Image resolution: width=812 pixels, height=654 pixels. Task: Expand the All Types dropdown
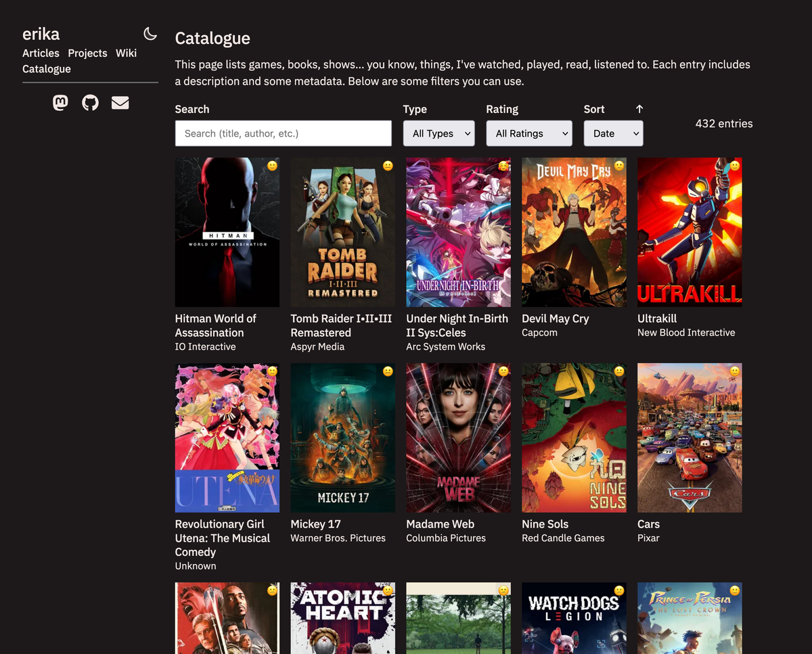[438, 133]
